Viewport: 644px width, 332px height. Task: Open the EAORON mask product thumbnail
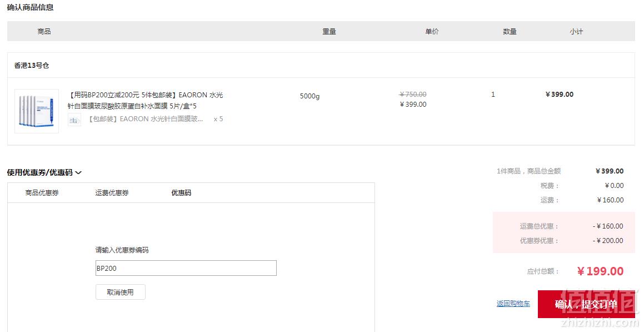(x=37, y=111)
